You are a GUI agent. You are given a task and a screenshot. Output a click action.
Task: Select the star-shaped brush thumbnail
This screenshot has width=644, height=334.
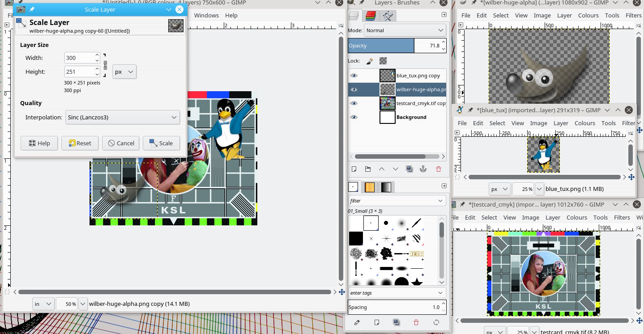click(417, 283)
